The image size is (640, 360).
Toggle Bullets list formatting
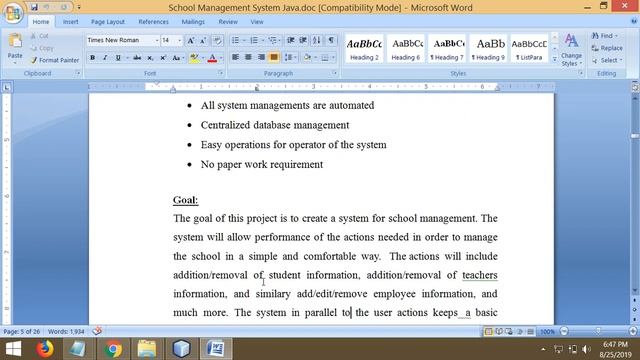pos(236,40)
